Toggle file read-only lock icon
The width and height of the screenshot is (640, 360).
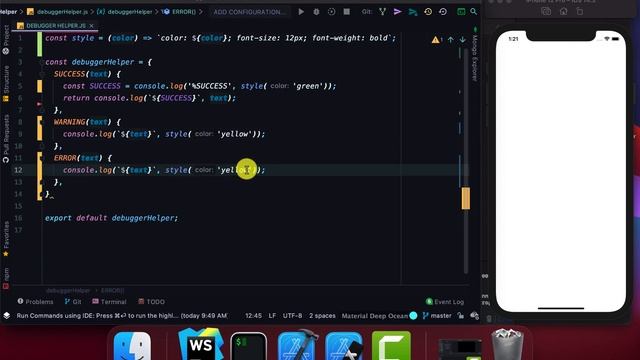tap(461, 316)
